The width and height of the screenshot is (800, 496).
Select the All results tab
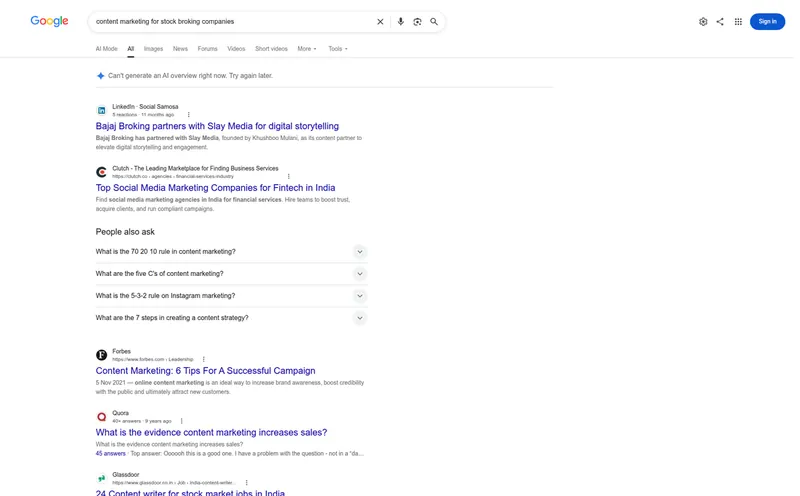(131, 49)
